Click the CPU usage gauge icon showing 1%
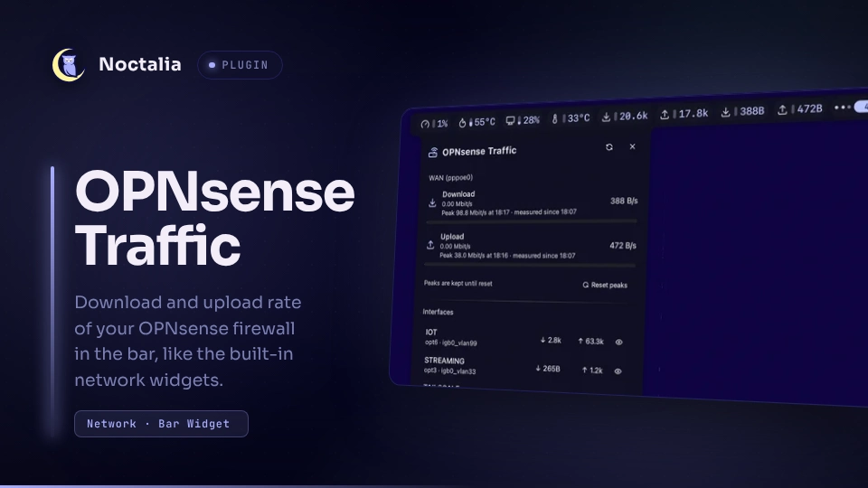 tap(425, 124)
